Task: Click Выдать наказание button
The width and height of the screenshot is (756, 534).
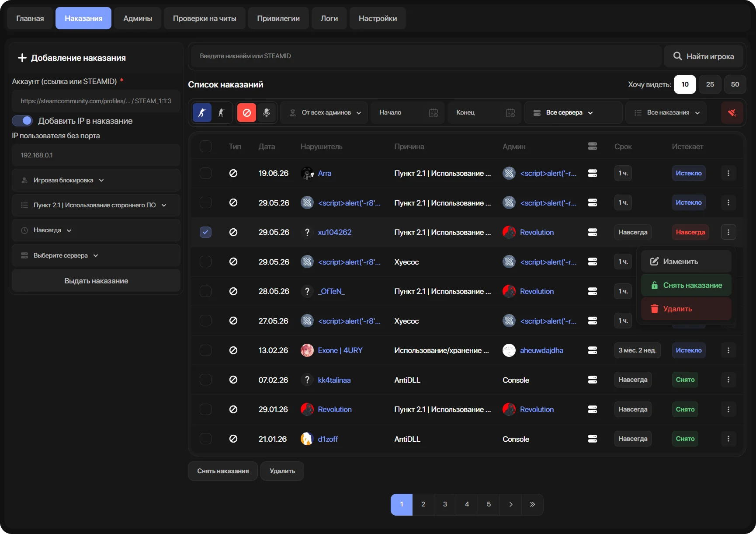Action: tap(96, 281)
